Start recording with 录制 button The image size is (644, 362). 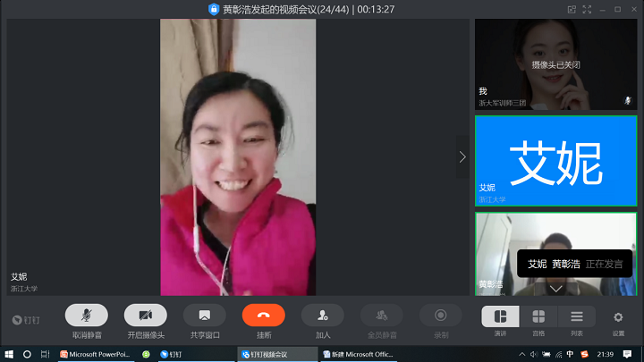coord(440,316)
